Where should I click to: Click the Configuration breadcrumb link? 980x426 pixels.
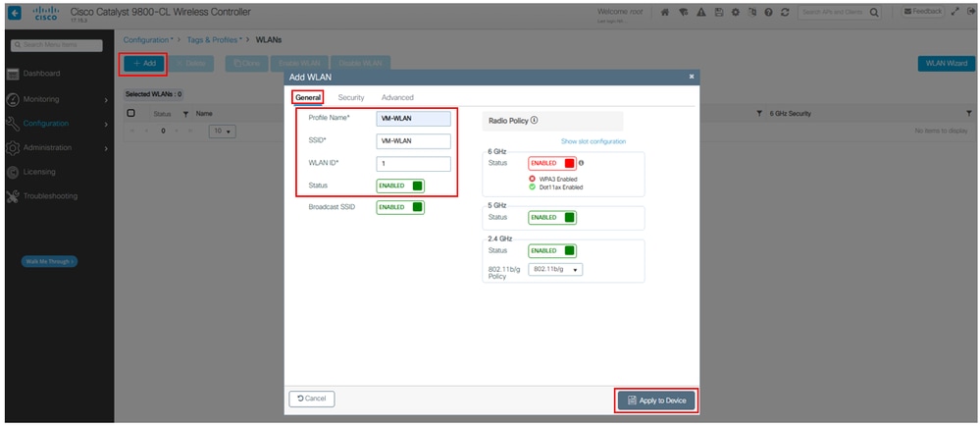[x=148, y=40]
